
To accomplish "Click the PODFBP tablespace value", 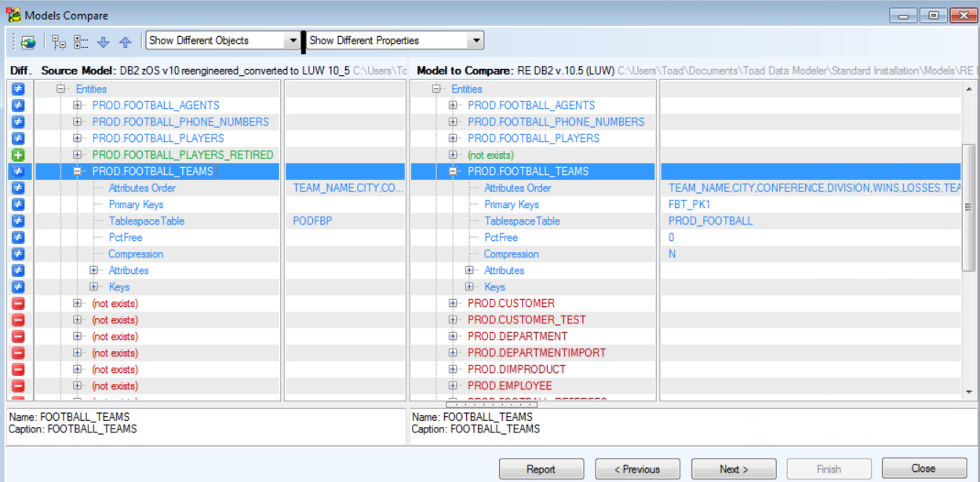I will (x=312, y=221).
